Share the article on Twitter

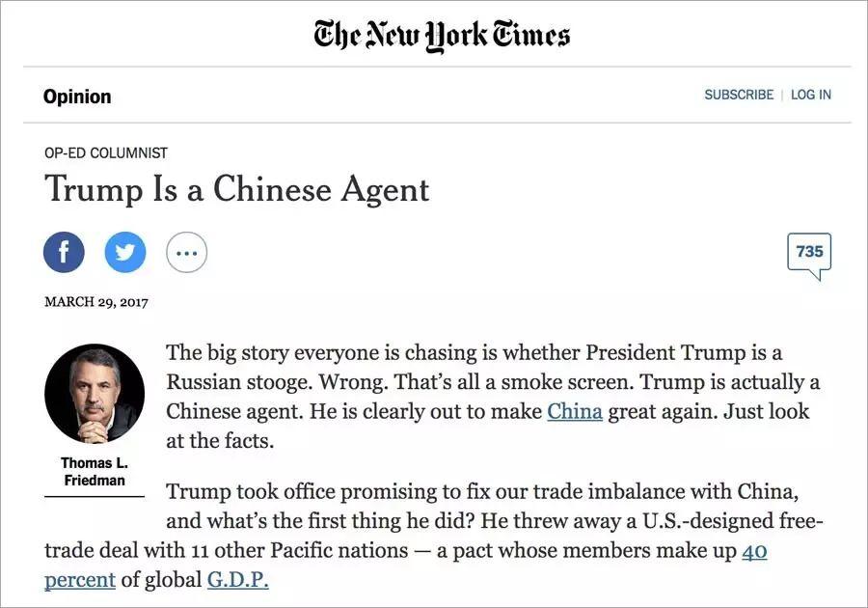pos(125,252)
